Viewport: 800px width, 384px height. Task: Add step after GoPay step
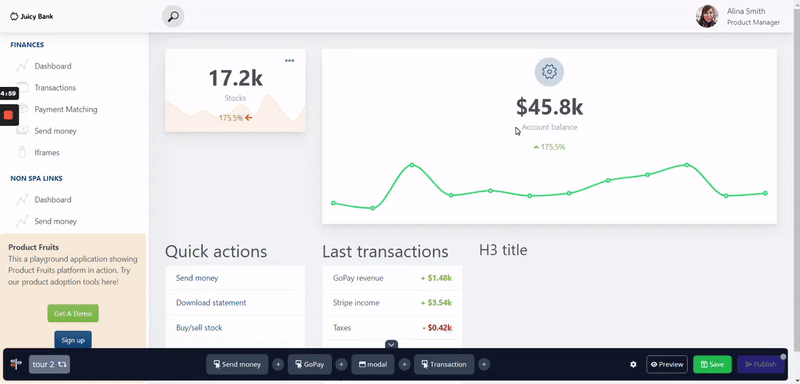coord(341,364)
